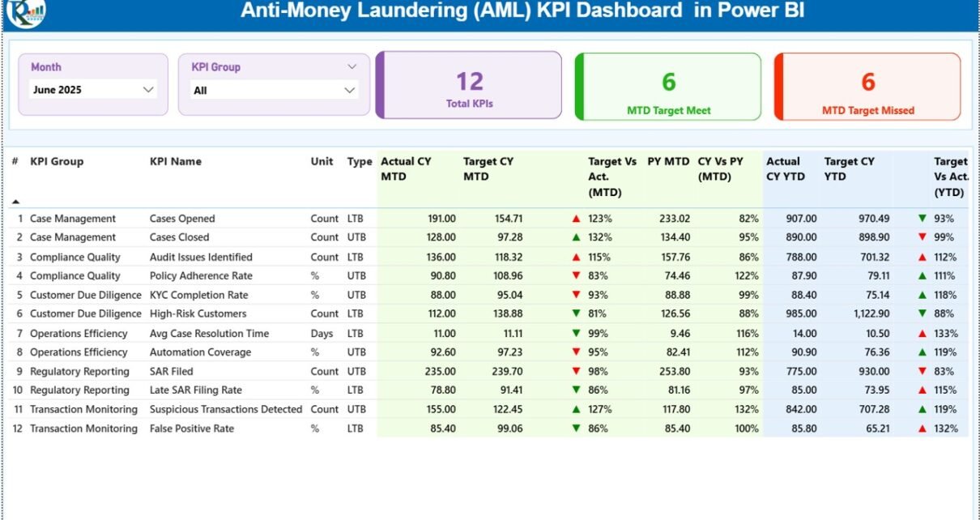
Task: Click the MTD green up arrow for Suspicious Transactions Detected
Action: 576,410
